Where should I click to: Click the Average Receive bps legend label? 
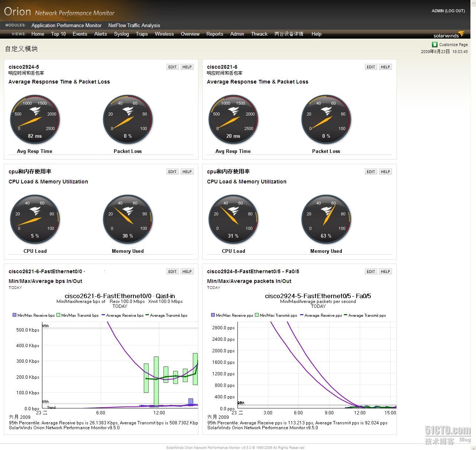point(125,315)
